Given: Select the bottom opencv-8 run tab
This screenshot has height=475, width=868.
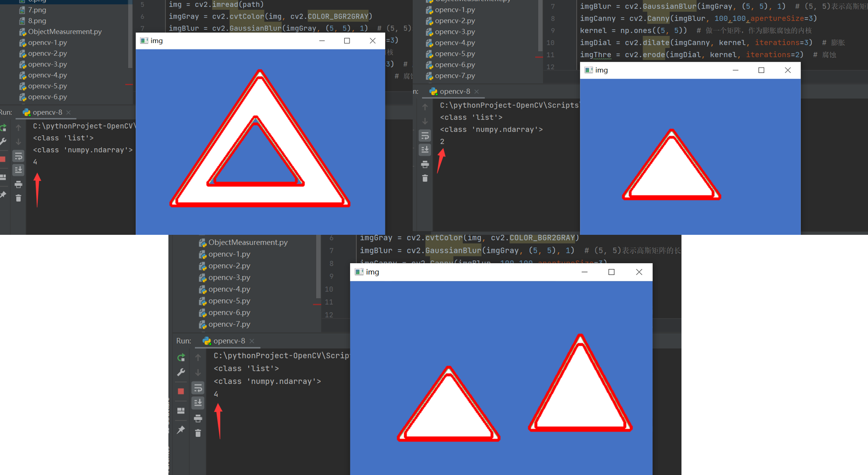Looking at the screenshot, I should [227, 341].
